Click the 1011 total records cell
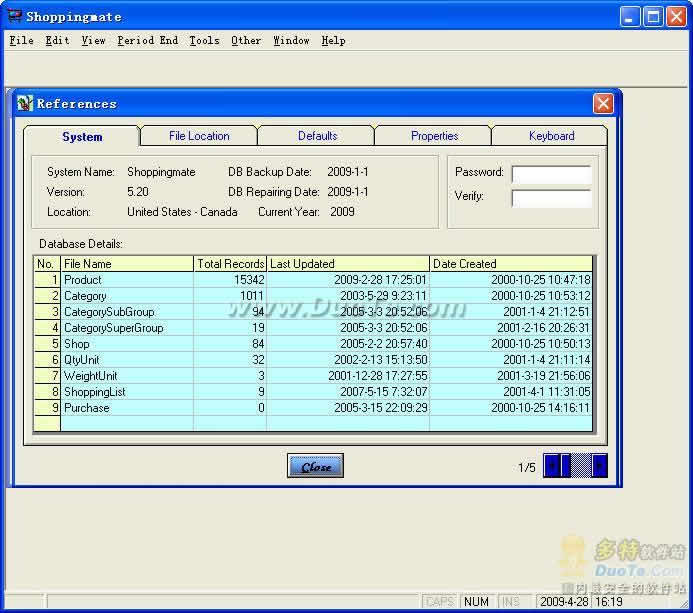 point(230,296)
